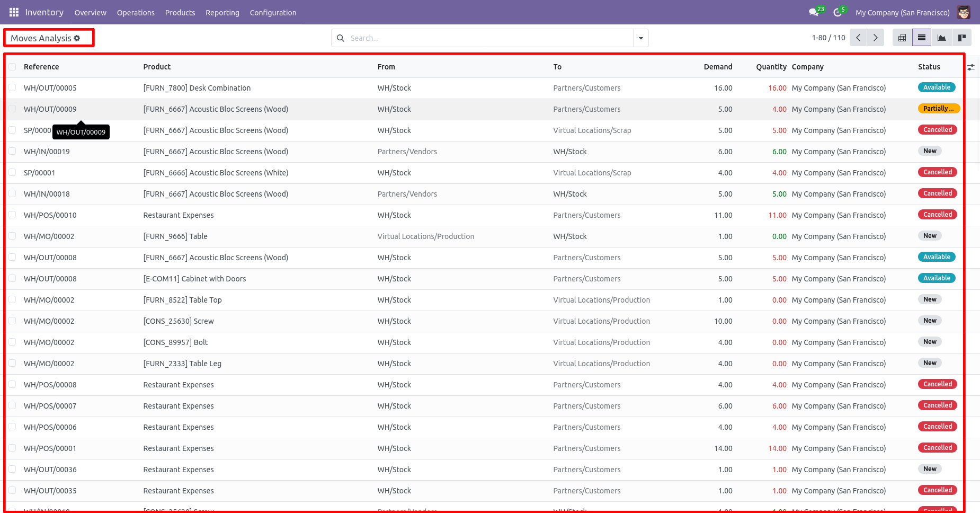Sort by Company column header
The height and width of the screenshot is (513, 980).
(808, 67)
